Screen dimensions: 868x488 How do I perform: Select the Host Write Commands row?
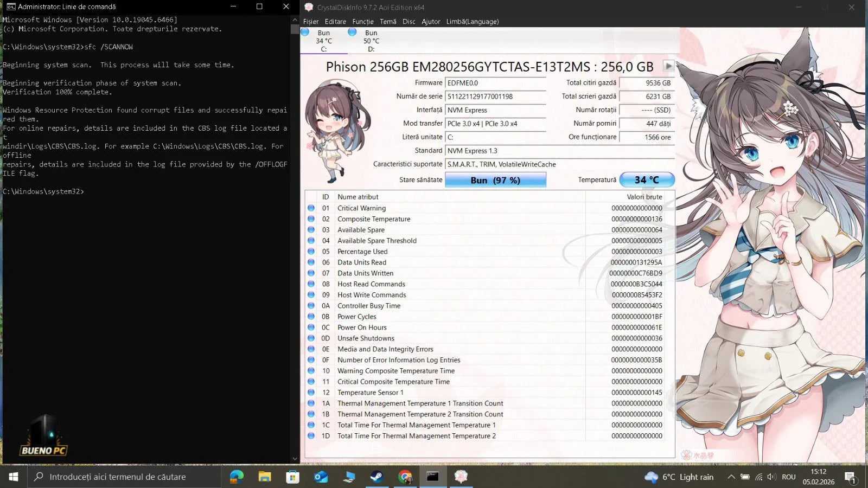485,295
